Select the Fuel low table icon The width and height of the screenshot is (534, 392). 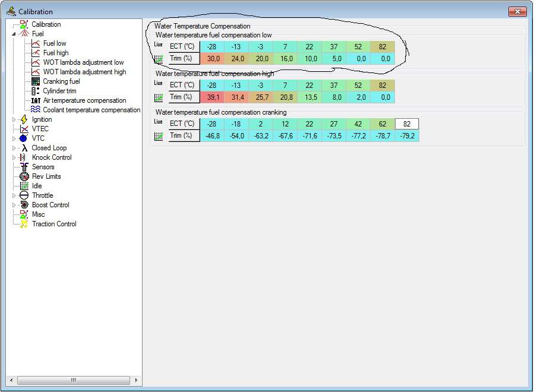[x=36, y=43]
